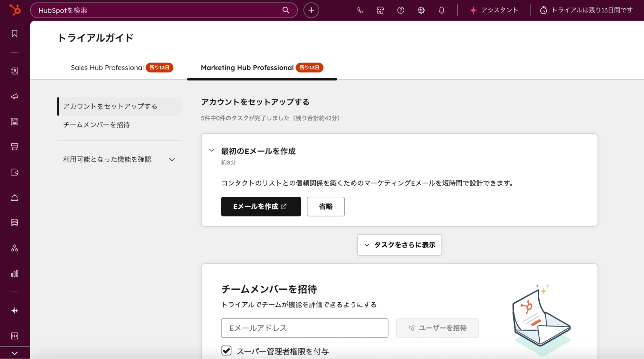Click the plus quick-create button
This screenshot has height=359, width=644.
pyautogui.click(x=311, y=10)
